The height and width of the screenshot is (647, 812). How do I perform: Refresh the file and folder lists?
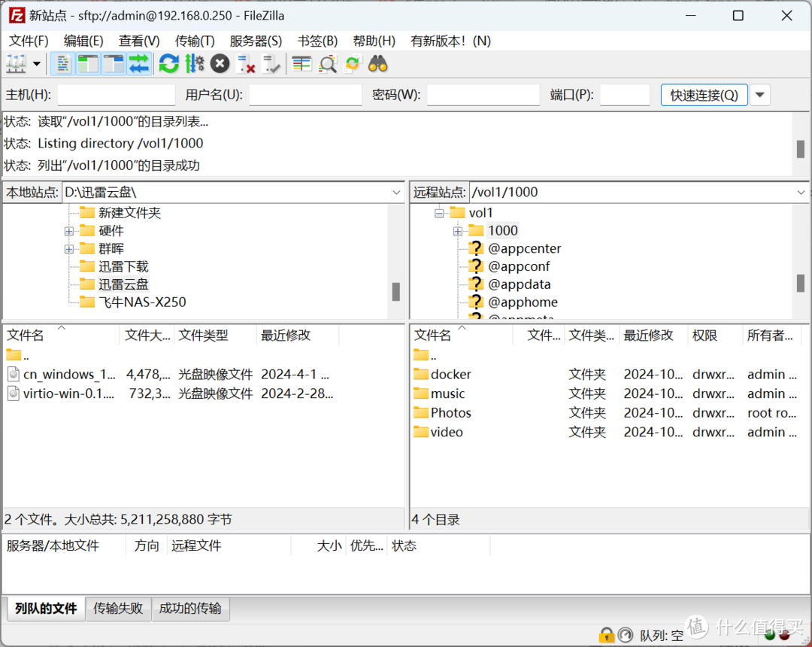pos(168,64)
